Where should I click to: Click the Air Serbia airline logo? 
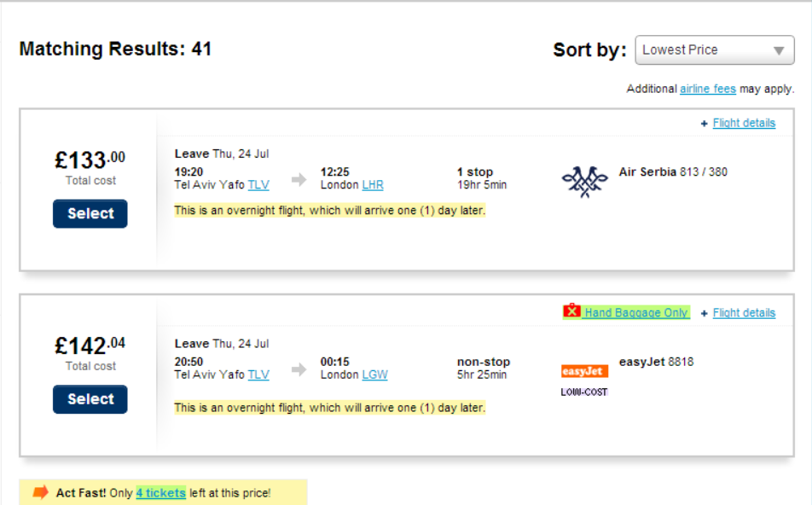tap(584, 181)
